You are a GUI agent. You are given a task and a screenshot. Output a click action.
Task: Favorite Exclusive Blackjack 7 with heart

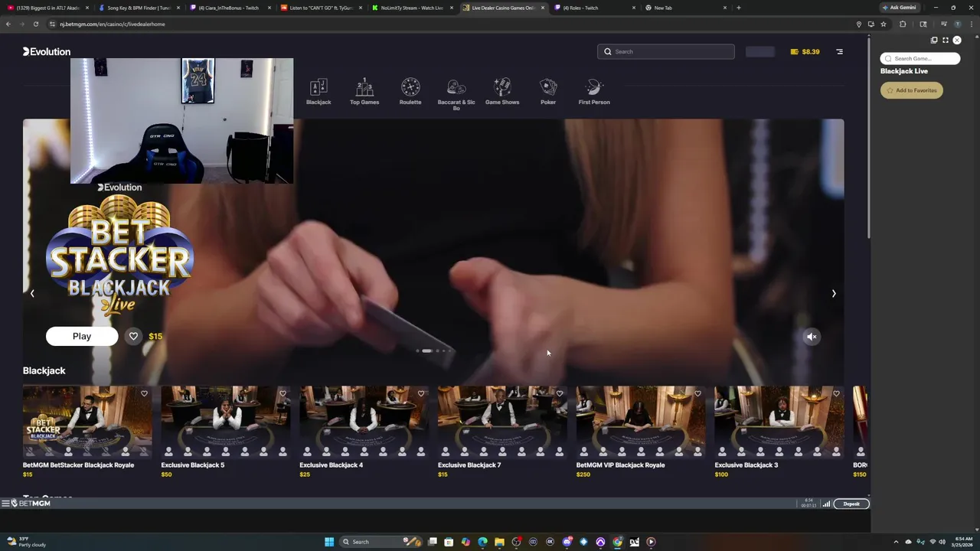560,393
